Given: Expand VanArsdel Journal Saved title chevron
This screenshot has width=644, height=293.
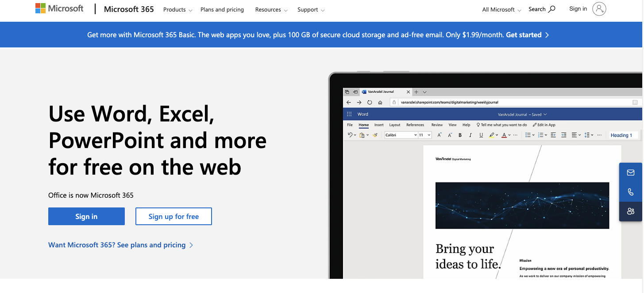Looking at the screenshot, I should (545, 114).
